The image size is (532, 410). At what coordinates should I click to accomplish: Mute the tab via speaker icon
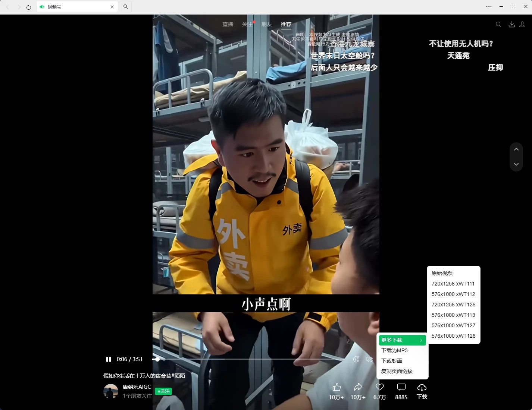tap(42, 7)
